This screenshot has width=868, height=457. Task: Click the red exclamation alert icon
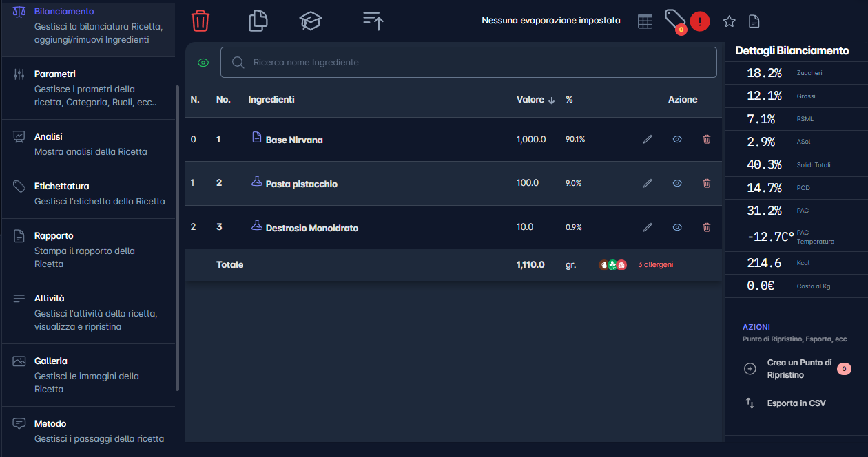pyautogui.click(x=699, y=21)
